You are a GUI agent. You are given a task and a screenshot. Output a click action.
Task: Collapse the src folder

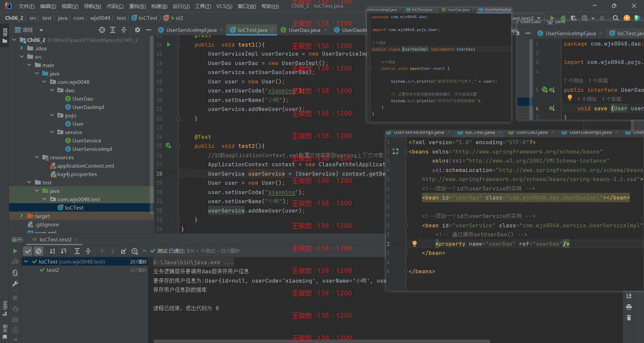[21, 57]
